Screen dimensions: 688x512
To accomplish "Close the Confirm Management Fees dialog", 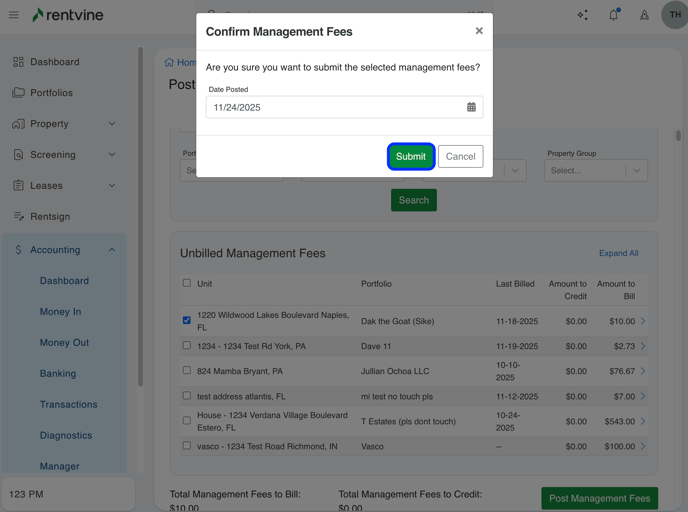I will click(479, 31).
